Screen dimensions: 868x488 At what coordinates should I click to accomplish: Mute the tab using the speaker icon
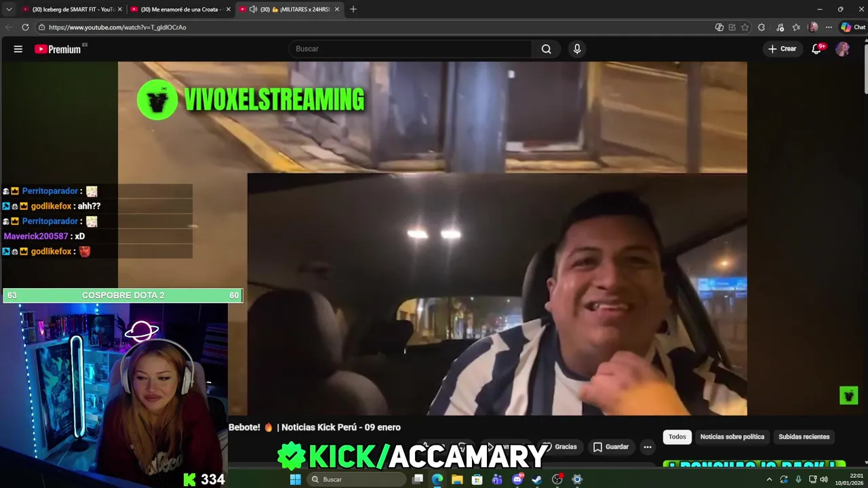(253, 9)
